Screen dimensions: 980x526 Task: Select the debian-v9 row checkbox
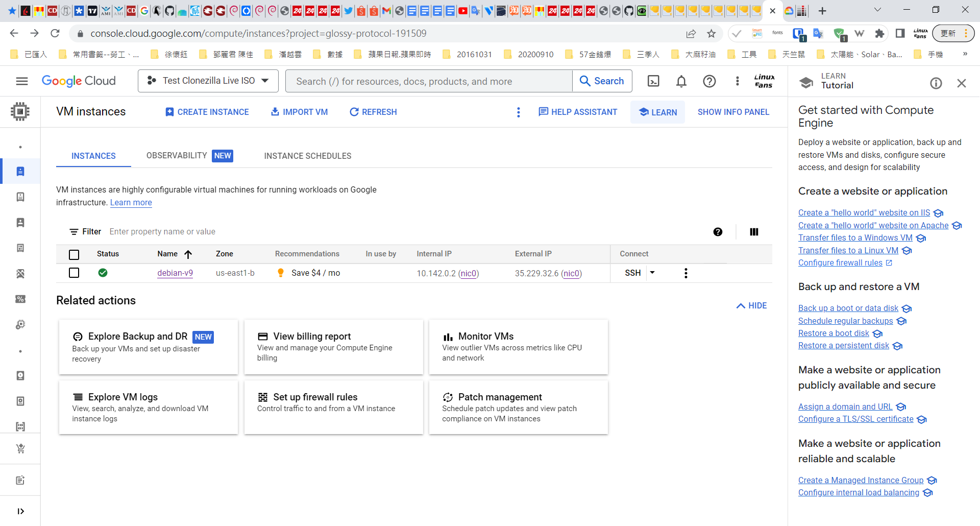pos(74,273)
